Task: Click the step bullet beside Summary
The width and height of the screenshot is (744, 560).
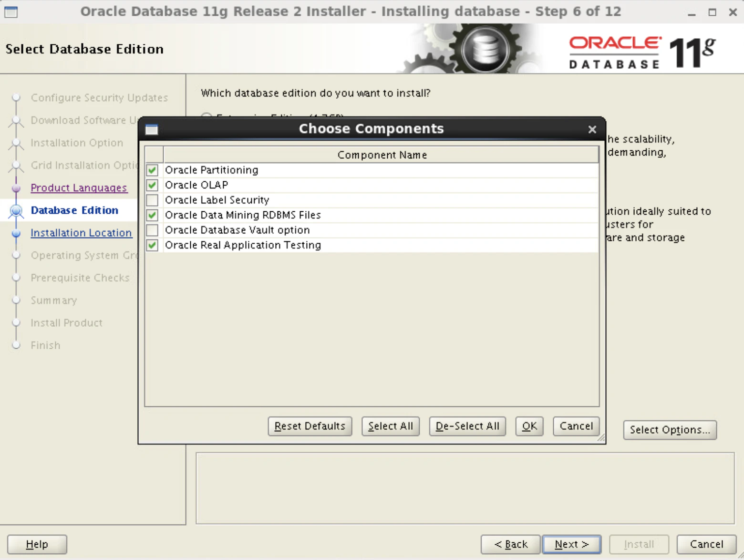Action: tap(16, 301)
